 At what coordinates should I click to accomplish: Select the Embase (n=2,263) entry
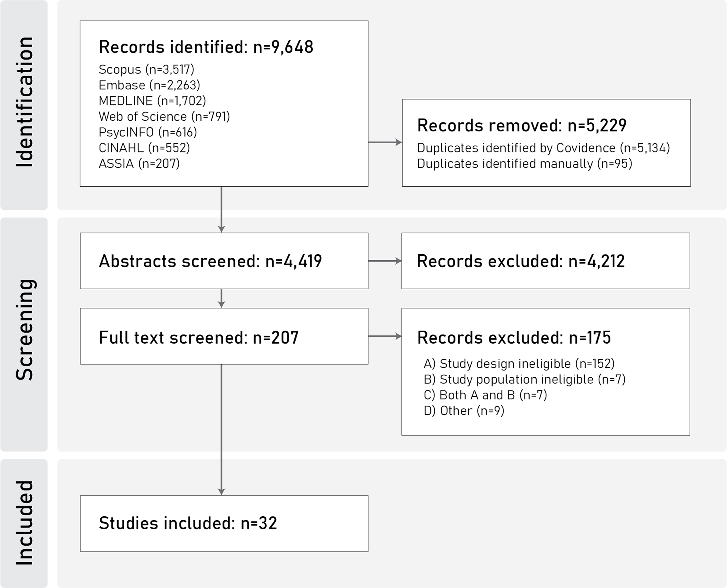click(x=149, y=85)
